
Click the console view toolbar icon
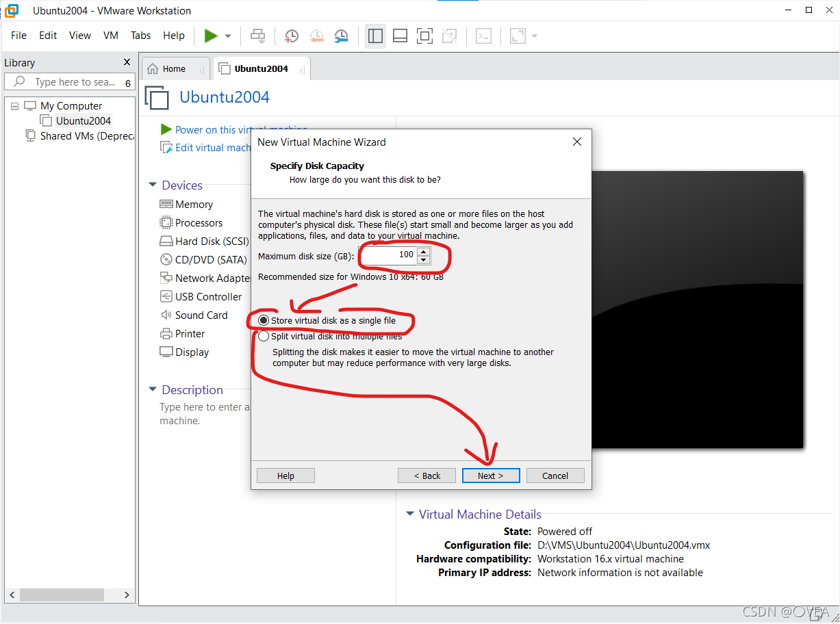(484, 36)
